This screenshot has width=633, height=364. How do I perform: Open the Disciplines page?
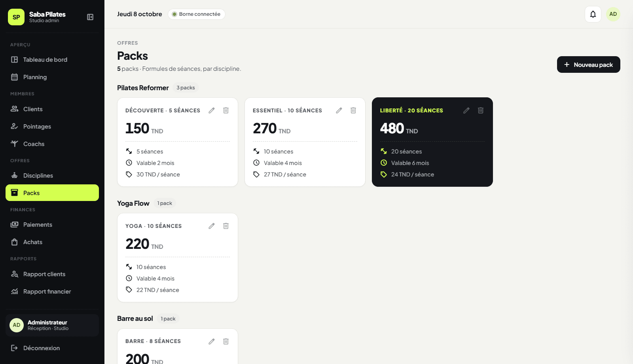52,175
